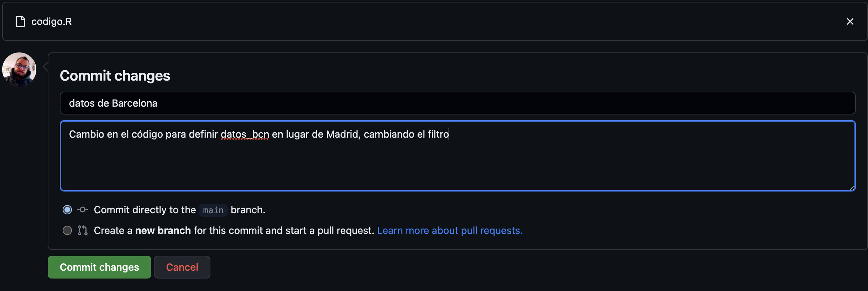Click the main branch name badge
868x291 pixels.
pyautogui.click(x=213, y=210)
